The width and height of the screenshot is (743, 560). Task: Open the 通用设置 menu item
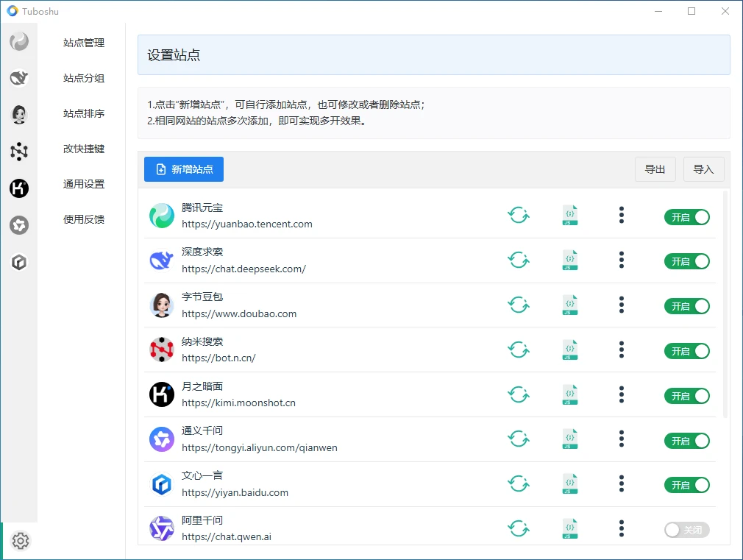coord(84,184)
